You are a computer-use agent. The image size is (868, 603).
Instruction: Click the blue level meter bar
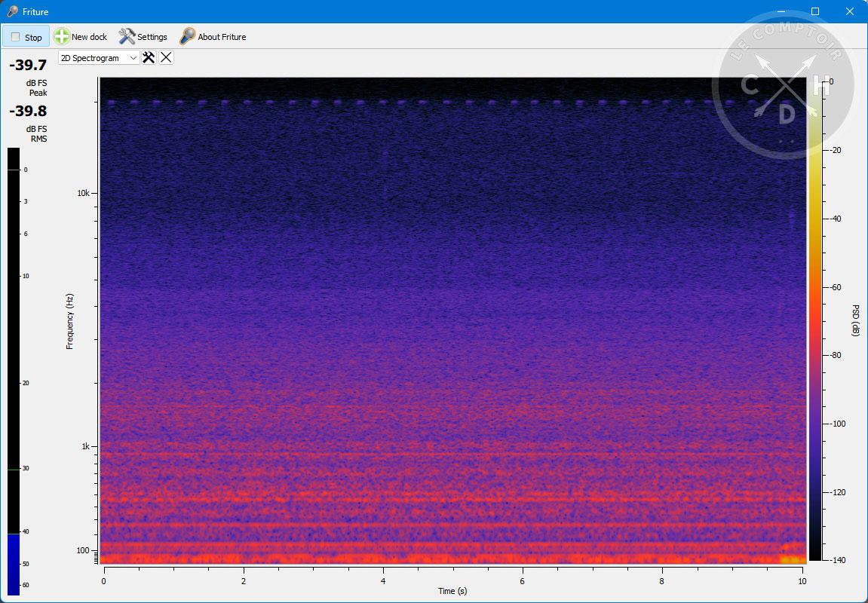pos(14,564)
